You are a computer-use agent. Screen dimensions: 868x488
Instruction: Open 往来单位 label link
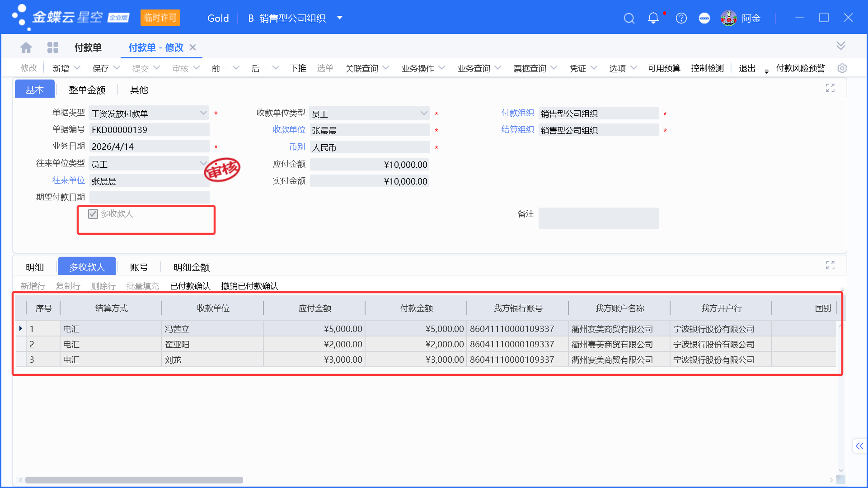coord(69,180)
